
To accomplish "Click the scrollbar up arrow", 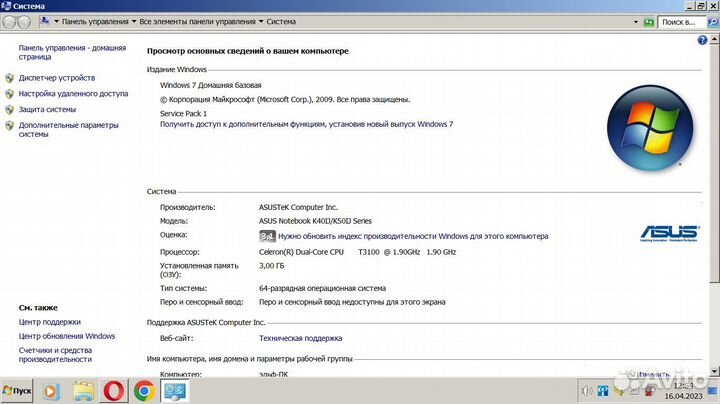I will (714, 39).
